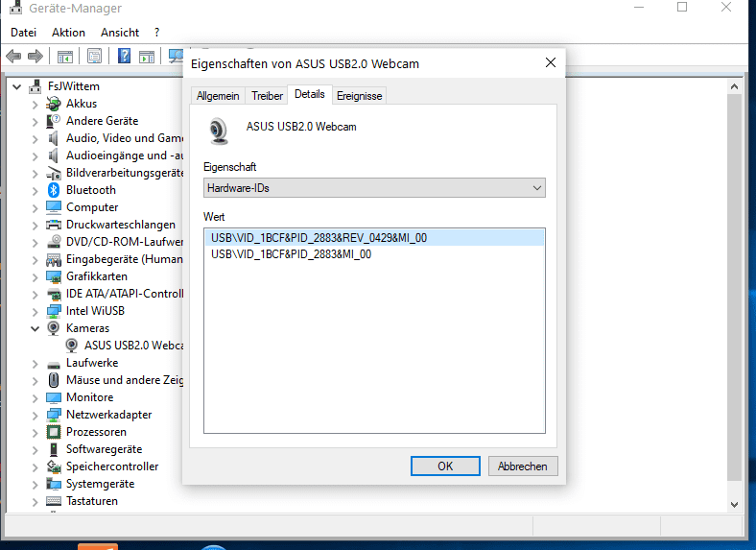The width and height of the screenshot is (756, 550).
Task: Select Softwaregeräte tree item
Action: (x=105, y=449)
